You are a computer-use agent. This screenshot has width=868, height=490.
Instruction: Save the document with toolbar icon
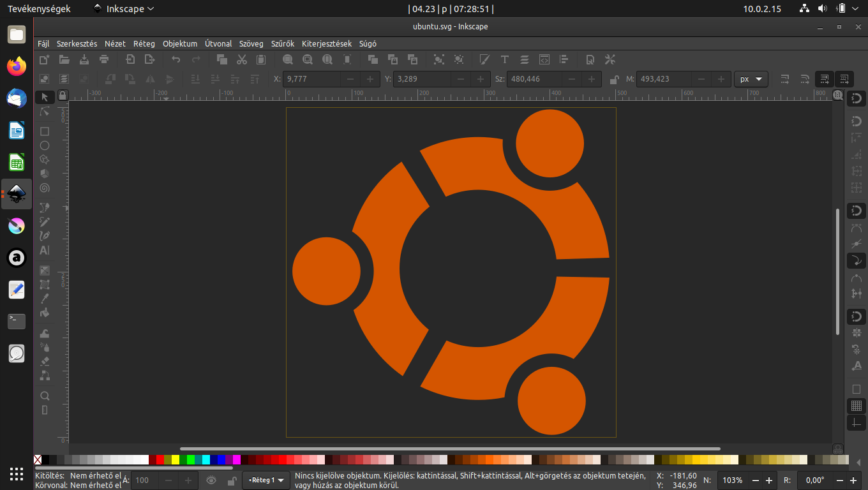pos(84,59)
